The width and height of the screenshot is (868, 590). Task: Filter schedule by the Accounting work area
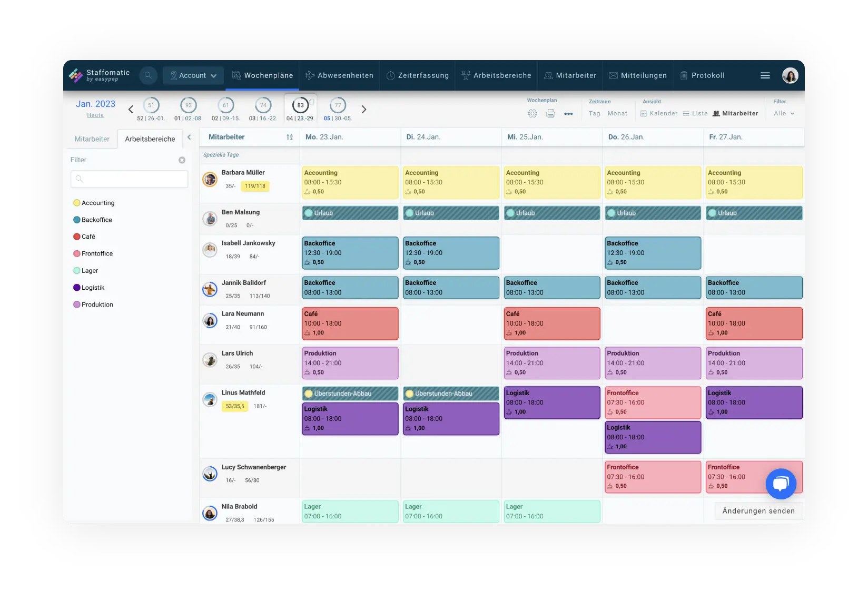[x=97, y=203]
